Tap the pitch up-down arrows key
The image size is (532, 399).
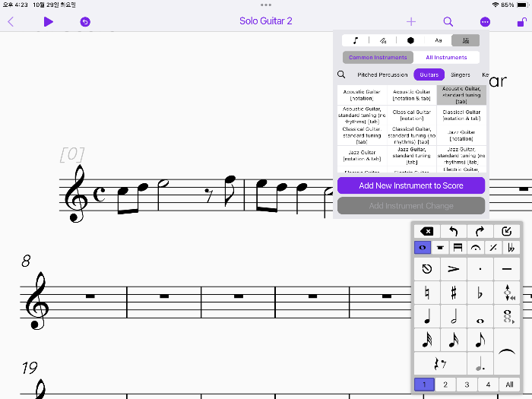coord(507,293)
